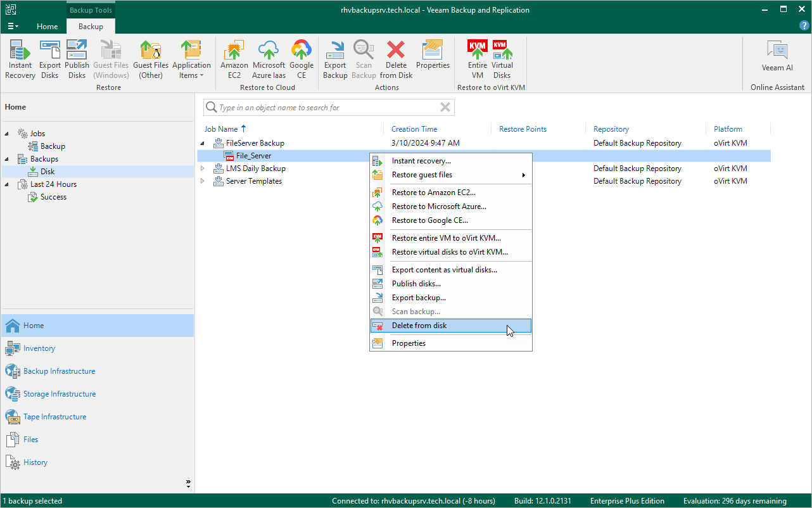Screen dimensions: 812x508
Task: Open Tape Infrastructure view
Action: (98, 417)
